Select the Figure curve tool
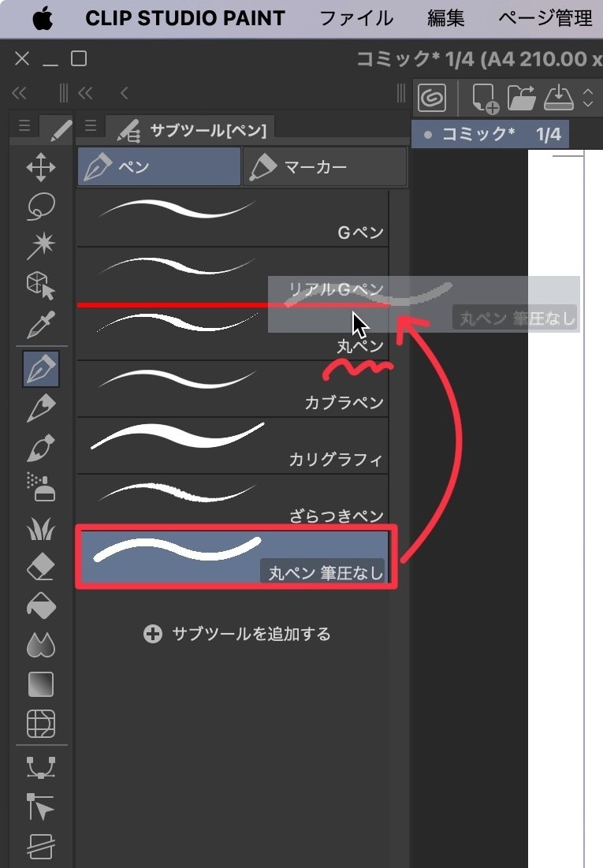 [x=41, y=768]
